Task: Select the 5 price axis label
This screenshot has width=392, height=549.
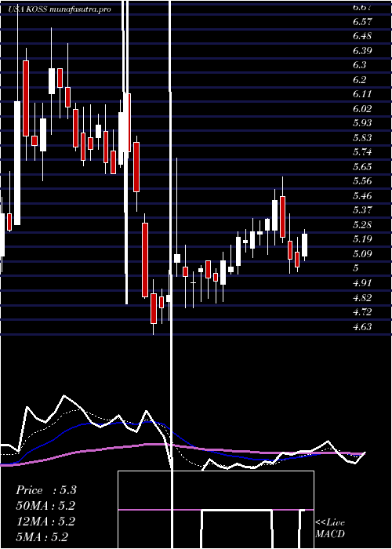Action: tap(356, 268)
